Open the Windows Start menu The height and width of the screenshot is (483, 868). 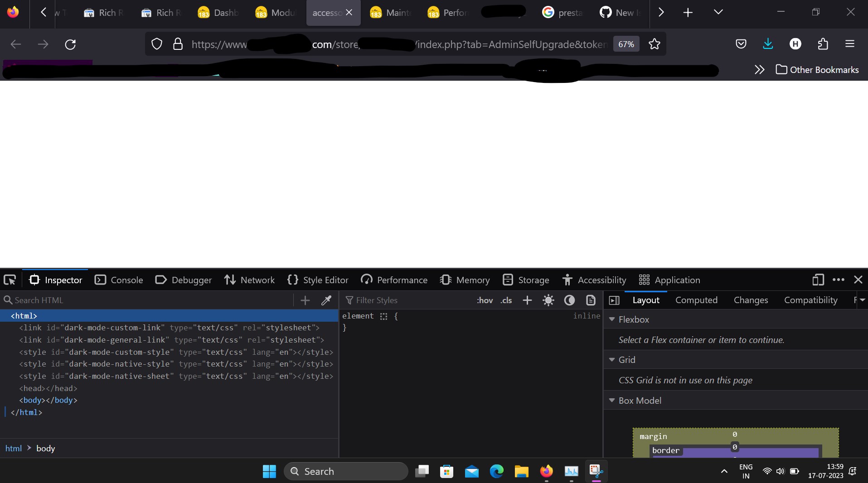tap(268, 471)
